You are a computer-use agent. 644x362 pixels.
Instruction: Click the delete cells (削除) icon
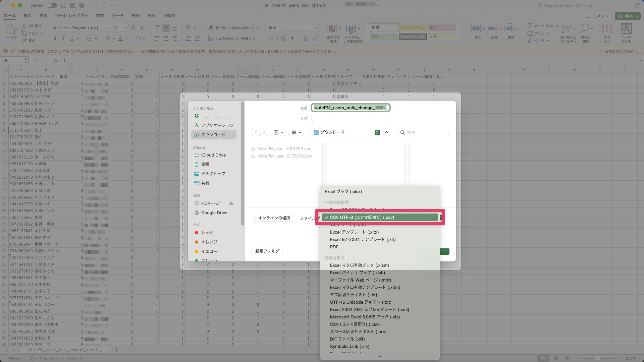pyautogui.click(x=492, y=29)
